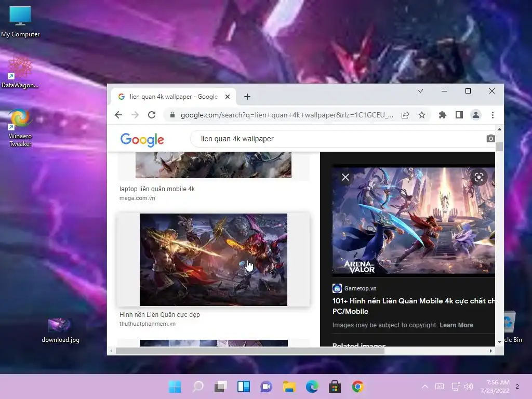The width and height of the screenshot is (532, 399).
Task: Open the Arena of Valor preview image
Action: (414, 220)
